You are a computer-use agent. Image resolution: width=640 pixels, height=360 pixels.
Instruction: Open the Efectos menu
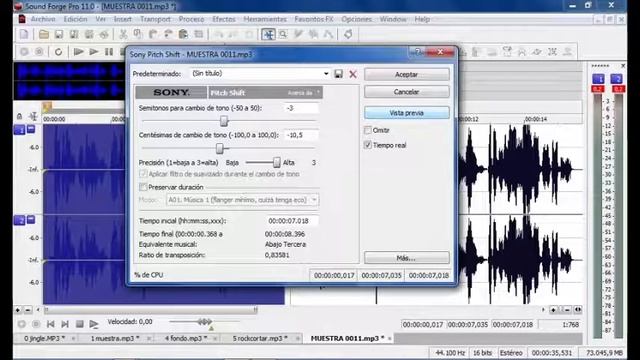(x=224, y=19)
